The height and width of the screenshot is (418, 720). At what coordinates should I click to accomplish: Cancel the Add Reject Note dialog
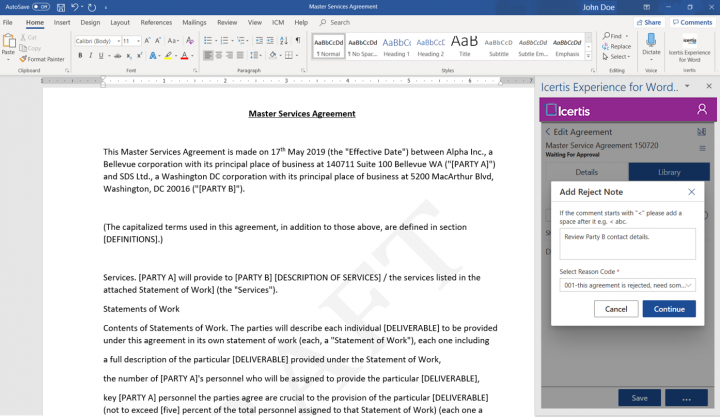(x=615, y=309)
